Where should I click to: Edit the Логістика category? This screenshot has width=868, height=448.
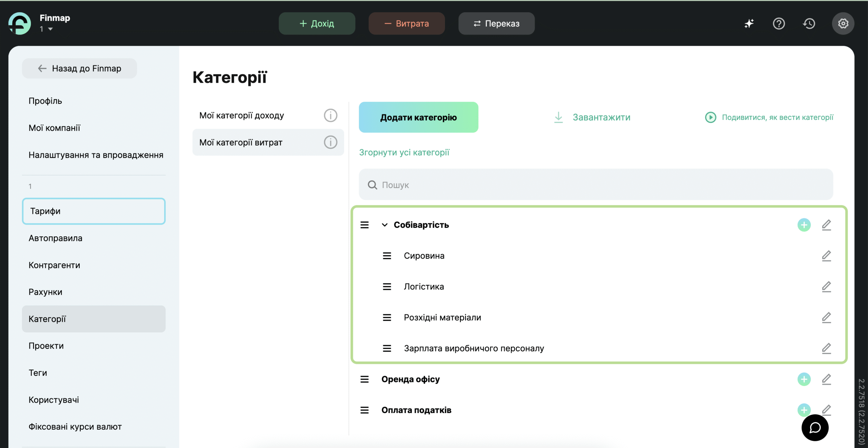point(826,287)
